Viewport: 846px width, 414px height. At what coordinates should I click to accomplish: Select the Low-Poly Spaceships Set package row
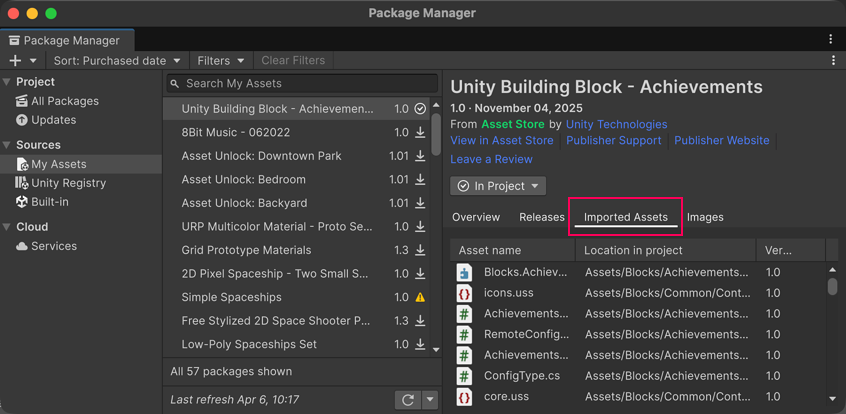tap(296, 344)
